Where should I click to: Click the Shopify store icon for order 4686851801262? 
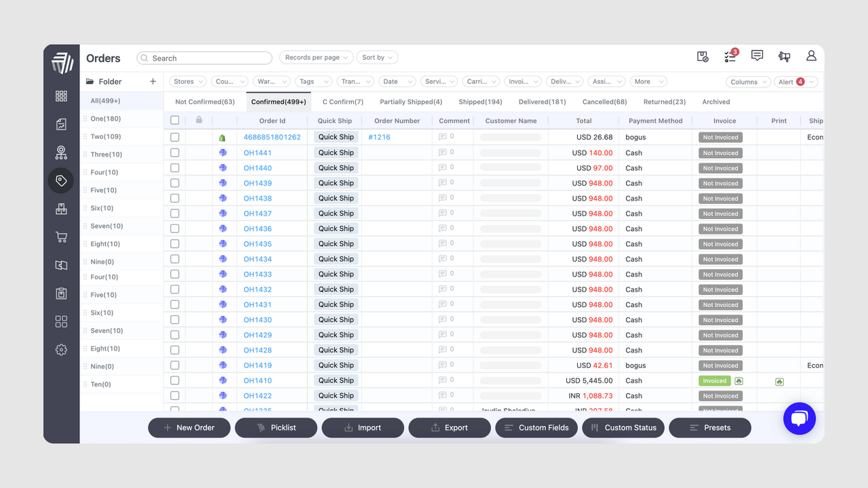click(222, 138)
